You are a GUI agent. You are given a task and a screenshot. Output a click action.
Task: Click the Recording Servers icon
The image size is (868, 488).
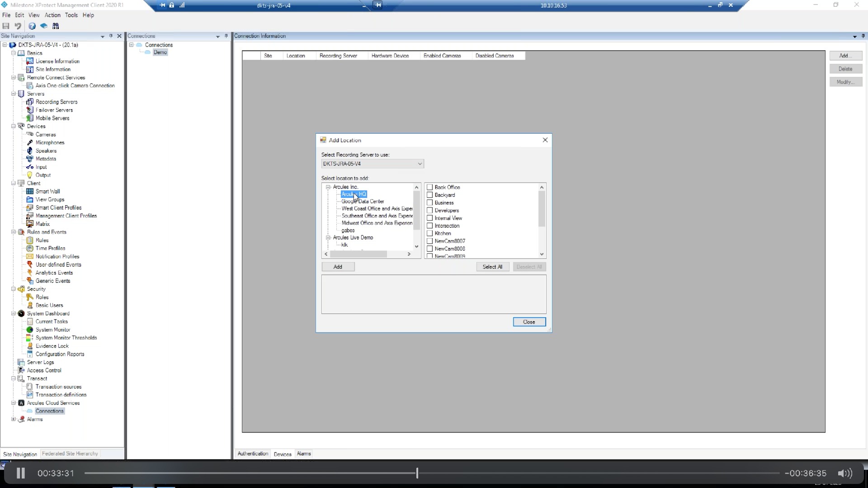[30, 102]
